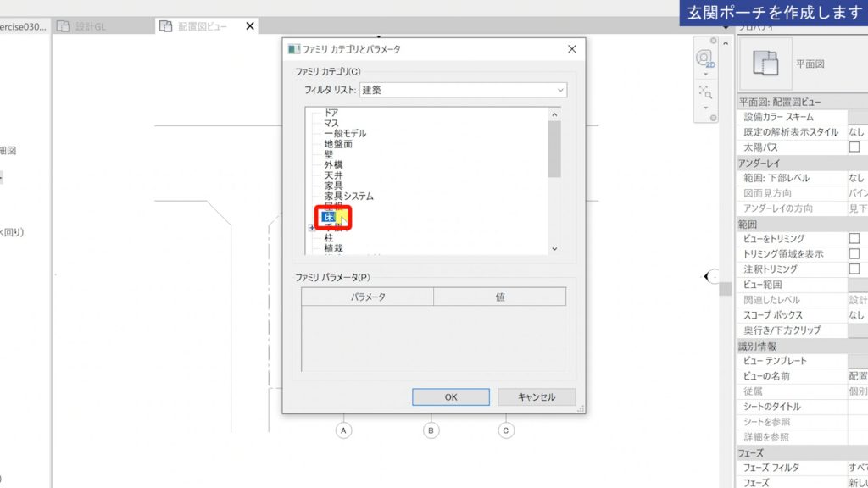Viewport: 868px width, 488px height.
Task: Click the document icon on the 設計GL tab
Action: [64, 25]
